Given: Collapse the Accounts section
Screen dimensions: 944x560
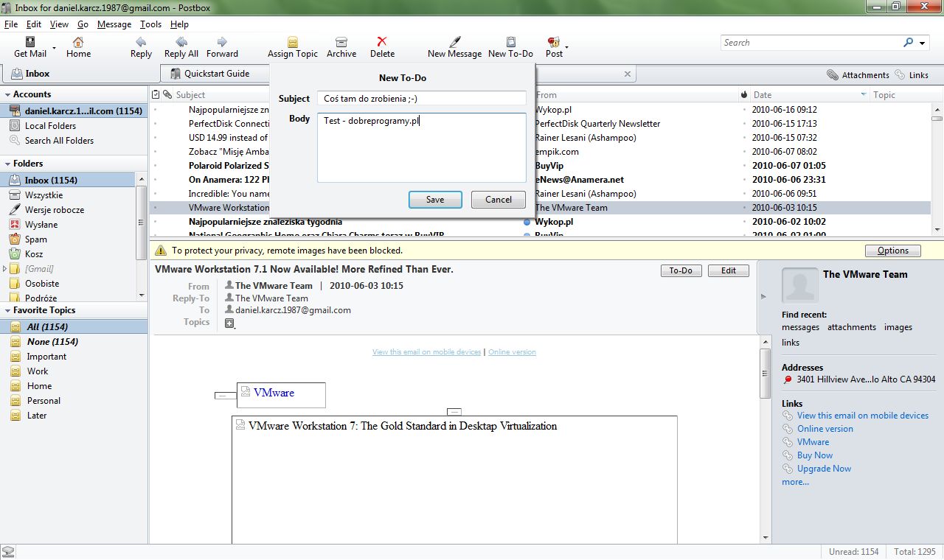Looking at the screenshot, I should pyautogui.click(x=7, y=94).
